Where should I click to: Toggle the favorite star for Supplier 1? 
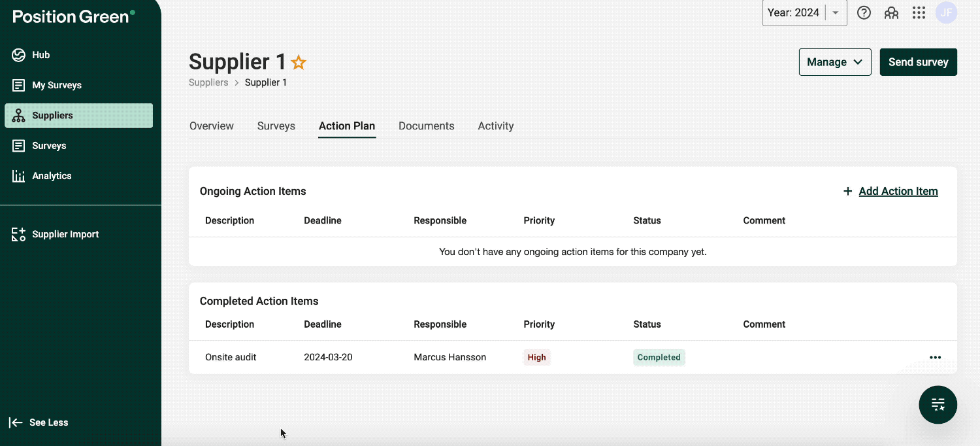(x=299, y=63)
